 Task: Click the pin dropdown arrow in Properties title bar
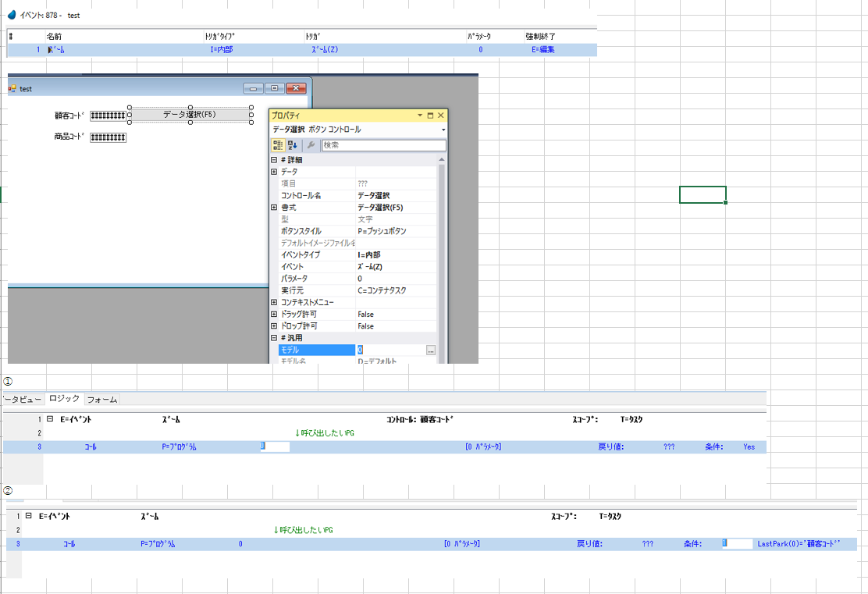pos(419,115)
